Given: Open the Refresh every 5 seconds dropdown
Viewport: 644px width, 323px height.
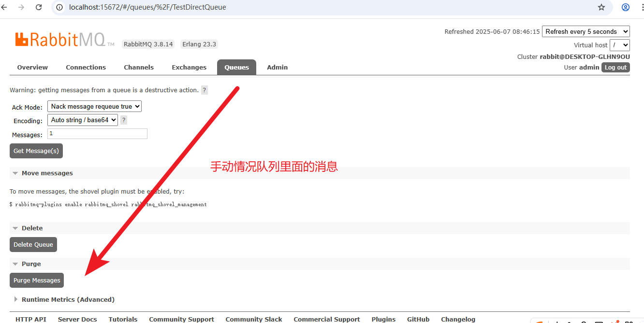Looking at the screenshot, I should [586, 31].
